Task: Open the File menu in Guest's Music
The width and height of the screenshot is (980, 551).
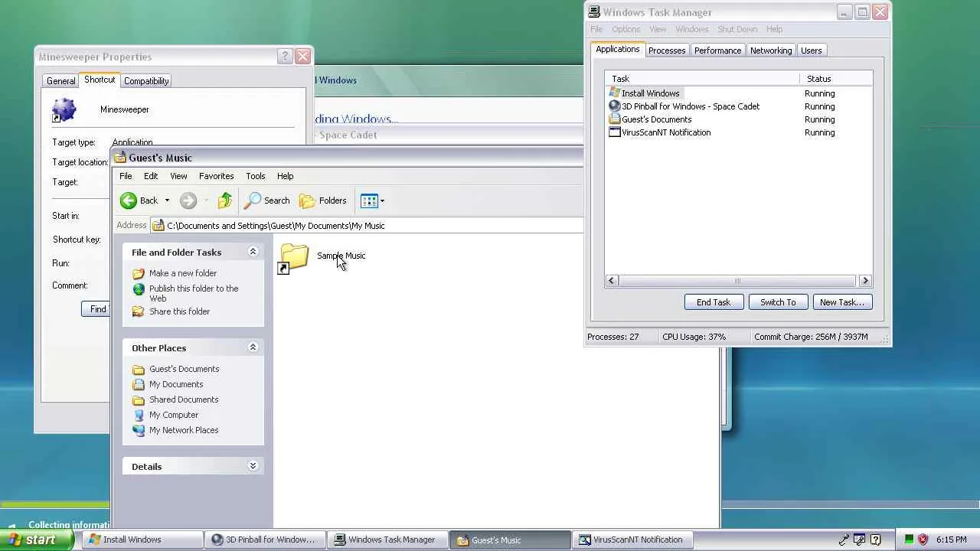Action: point(126,176)
